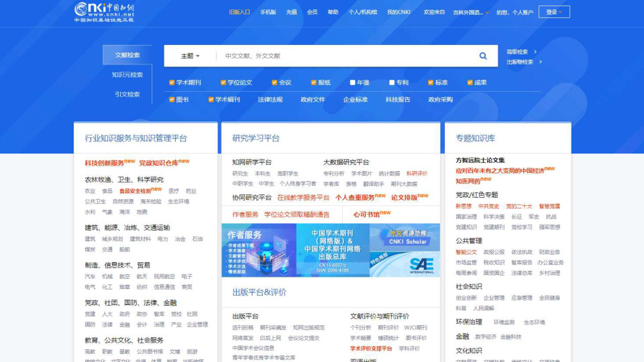Open the 数字经济 link
The width and height of the screenshot is (644, 362).
486,337
